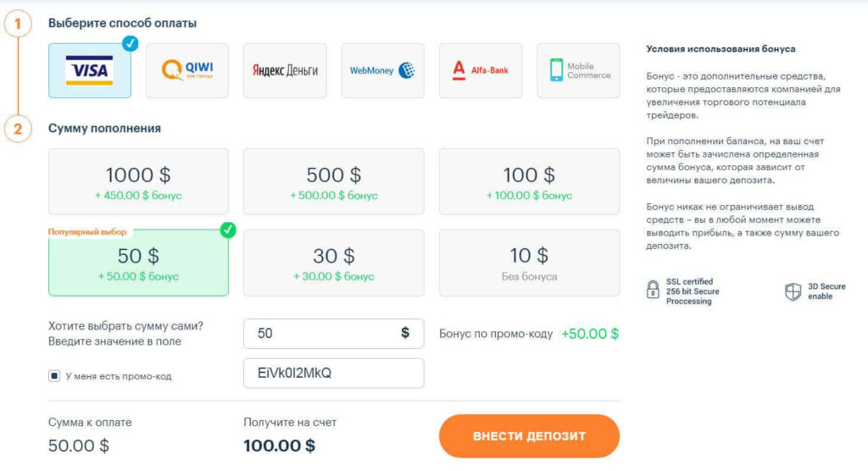Select WebMoney payment method
The image size is (868, 471).
pos(382,71)
